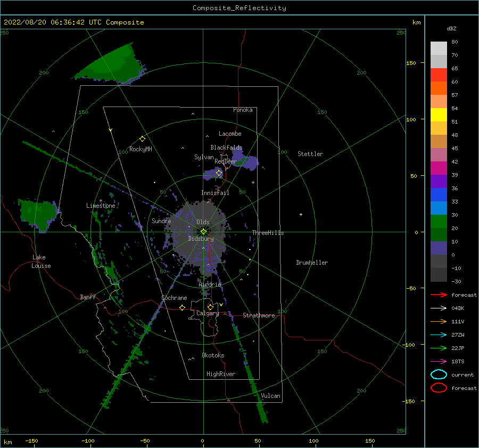This screenshot has height=448, width=479.
Task: Click the green echo patch west of Limestone
Action: 38,214
